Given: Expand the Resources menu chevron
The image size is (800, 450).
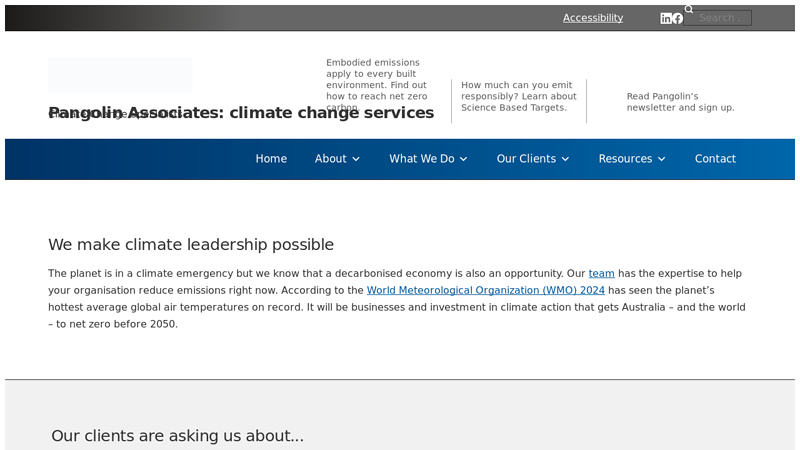Looking at the screenshot, I should pyautogui.click(x=661, y=159).
